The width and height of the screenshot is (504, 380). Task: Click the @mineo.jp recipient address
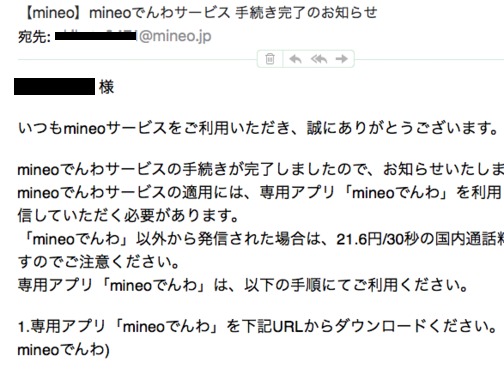tap(175, 36)
